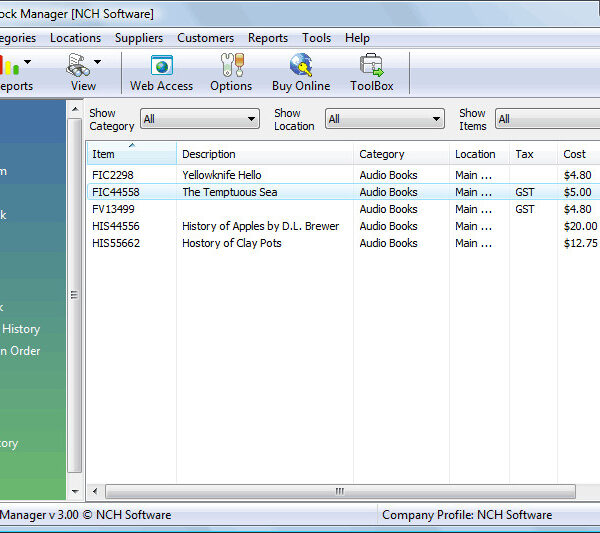Launch the Buy Online globe icon
The image size is (600, 533).
pos(301,65)
